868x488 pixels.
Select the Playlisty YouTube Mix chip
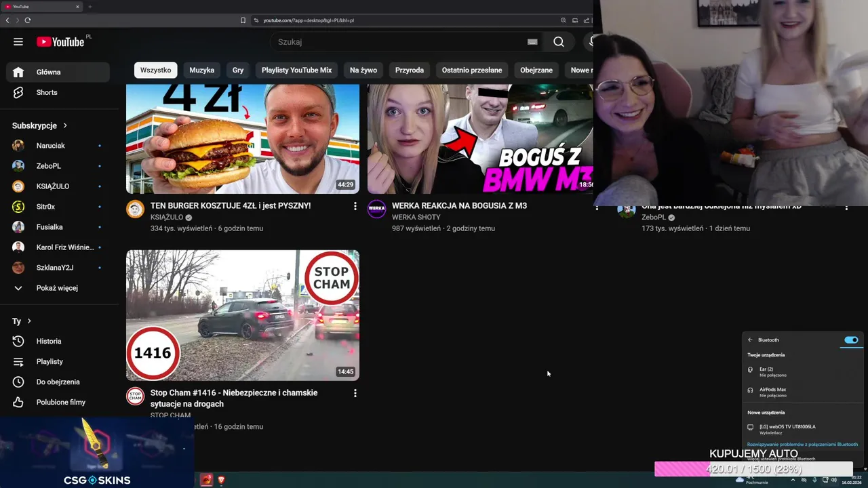[296, 70]
